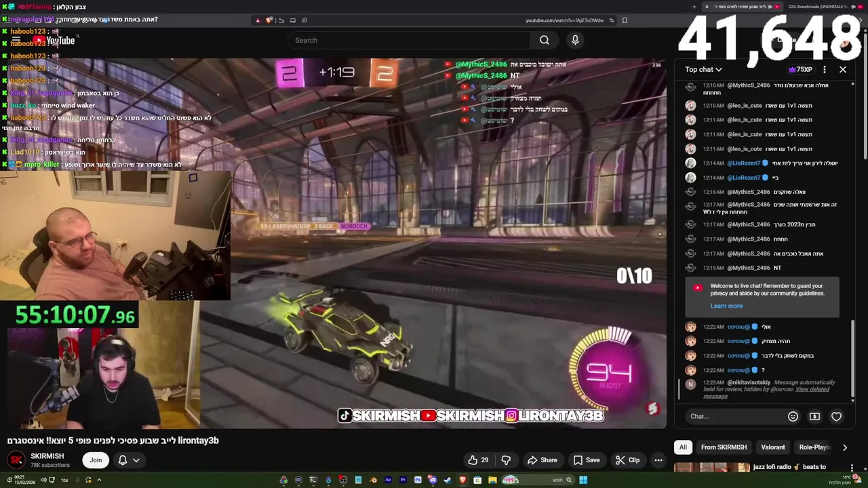Follow the Learn more link in chat

[x=726, y=306]
